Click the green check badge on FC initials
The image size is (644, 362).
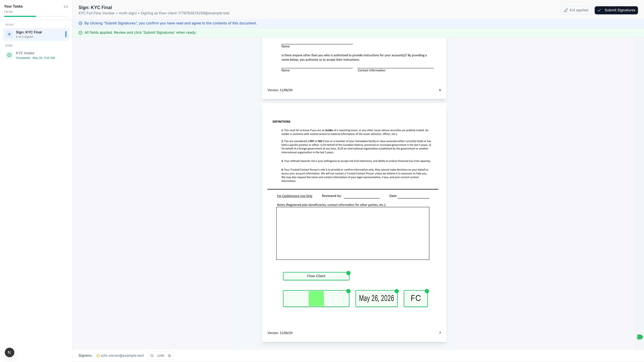tap(427, 291)
